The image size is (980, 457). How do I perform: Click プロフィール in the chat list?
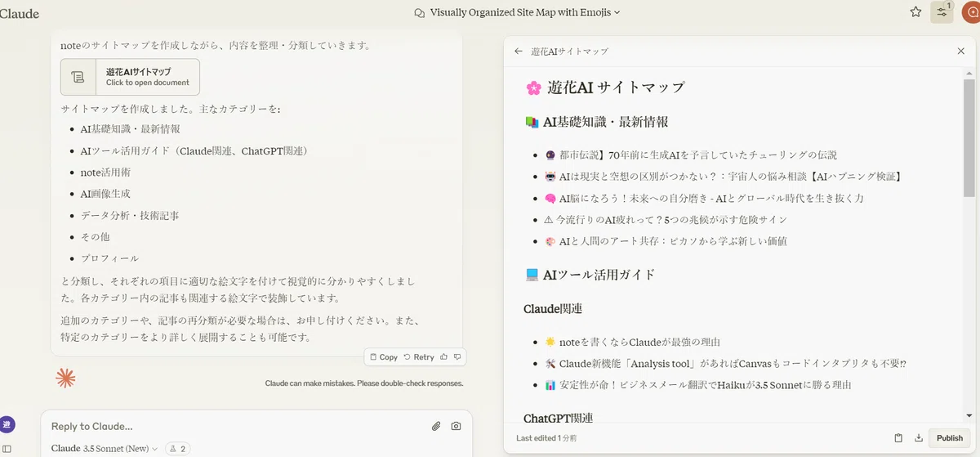click(109, 258)
